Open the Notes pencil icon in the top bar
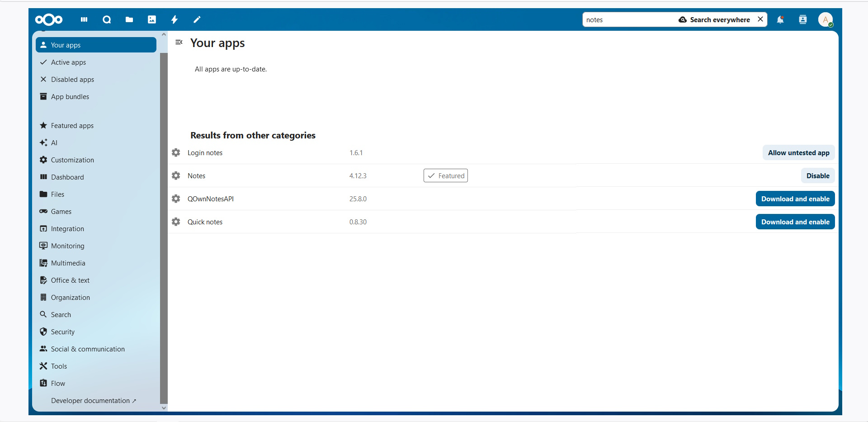868x422 pixels. (197, 19)
